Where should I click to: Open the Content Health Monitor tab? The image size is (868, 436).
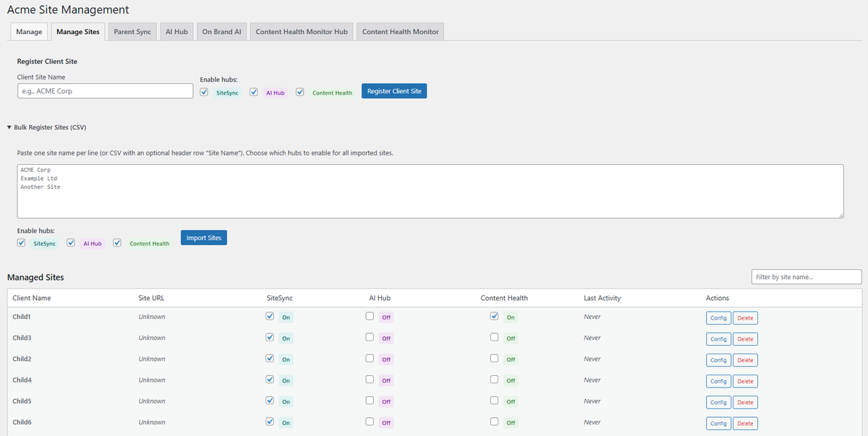(401, 32)
